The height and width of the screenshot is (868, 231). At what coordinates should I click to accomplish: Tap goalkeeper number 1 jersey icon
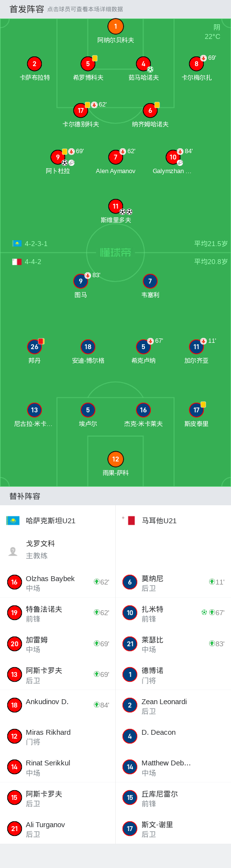click(115, 27)
